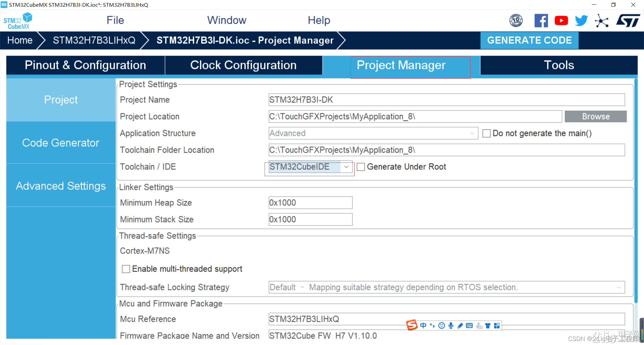
Task: Click the Thread-safe Locking Strategy label
Action: pos(175,287)
